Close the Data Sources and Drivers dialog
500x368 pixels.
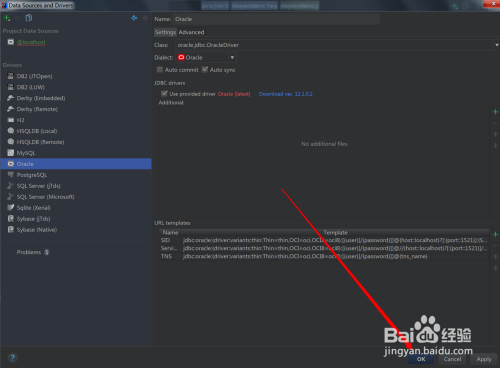coord(493,4)
